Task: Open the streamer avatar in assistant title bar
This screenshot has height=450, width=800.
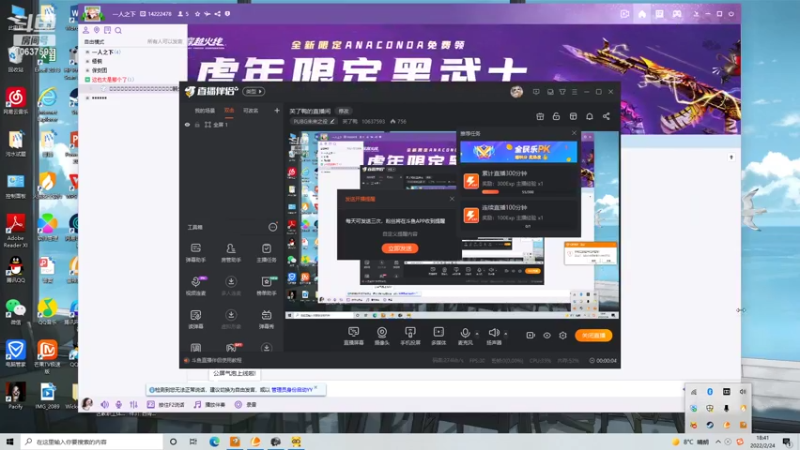Action: 516,92
